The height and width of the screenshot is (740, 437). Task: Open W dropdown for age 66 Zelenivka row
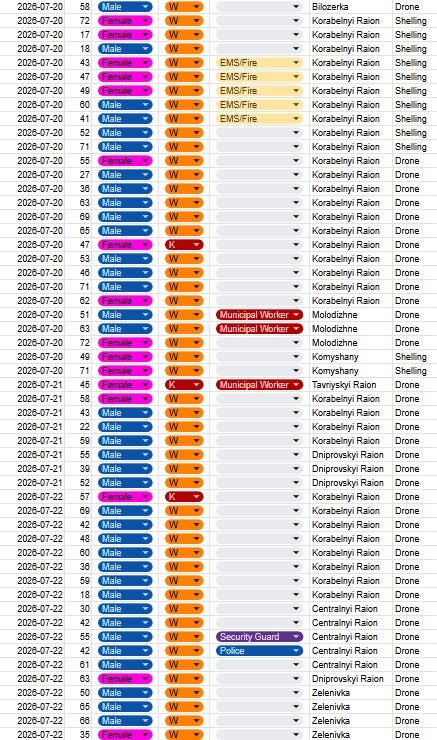pyautogui.click(x=184, y=721)
